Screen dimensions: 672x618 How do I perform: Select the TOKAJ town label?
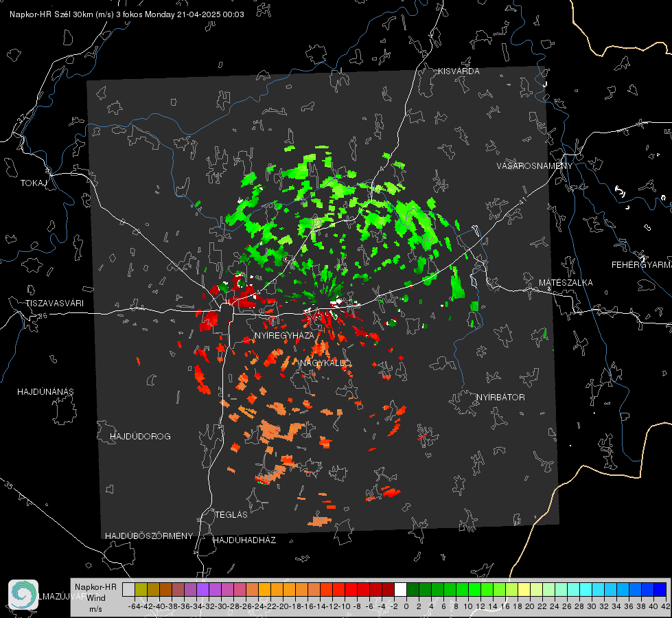click(34, 183)
